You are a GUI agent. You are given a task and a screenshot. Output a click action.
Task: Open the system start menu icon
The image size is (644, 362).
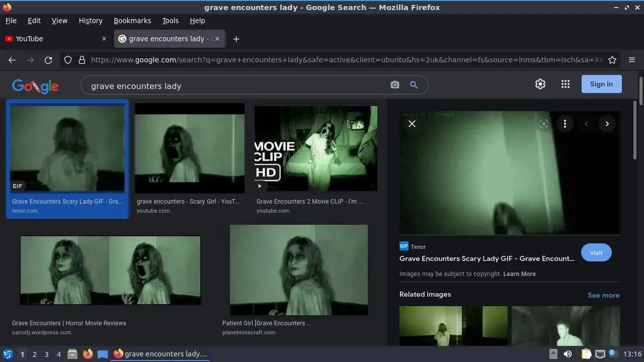click(x=8, y=354)
